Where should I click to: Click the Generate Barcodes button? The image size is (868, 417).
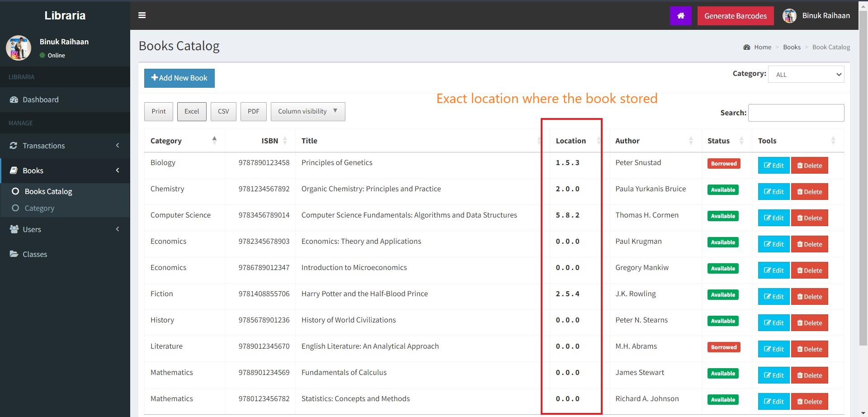[x=736, y=16]
